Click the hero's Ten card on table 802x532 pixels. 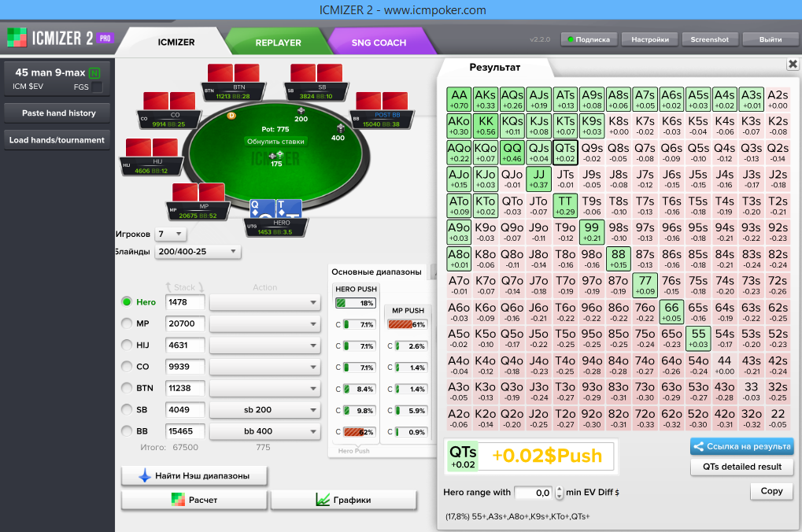click(289, 209)
